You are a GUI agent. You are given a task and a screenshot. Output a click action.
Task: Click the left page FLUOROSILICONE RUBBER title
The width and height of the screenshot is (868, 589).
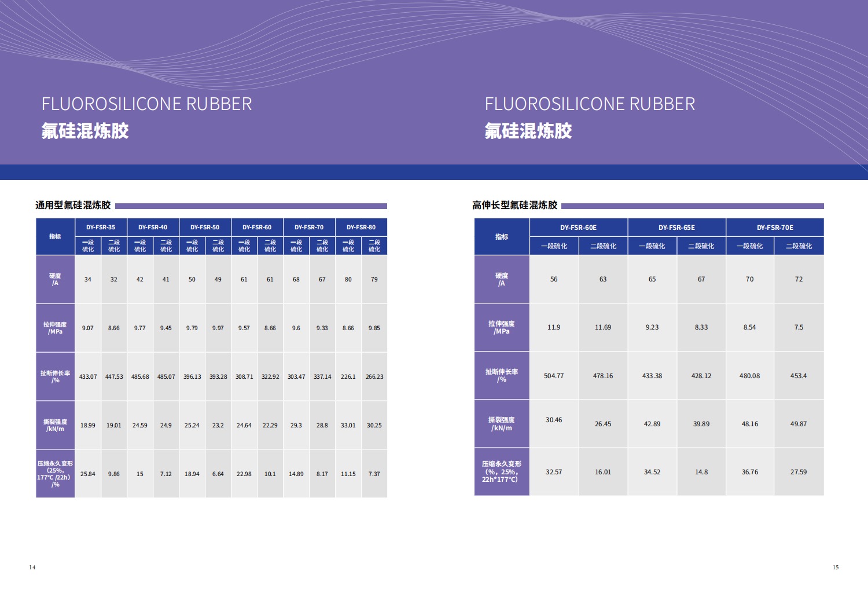point(146,104)
